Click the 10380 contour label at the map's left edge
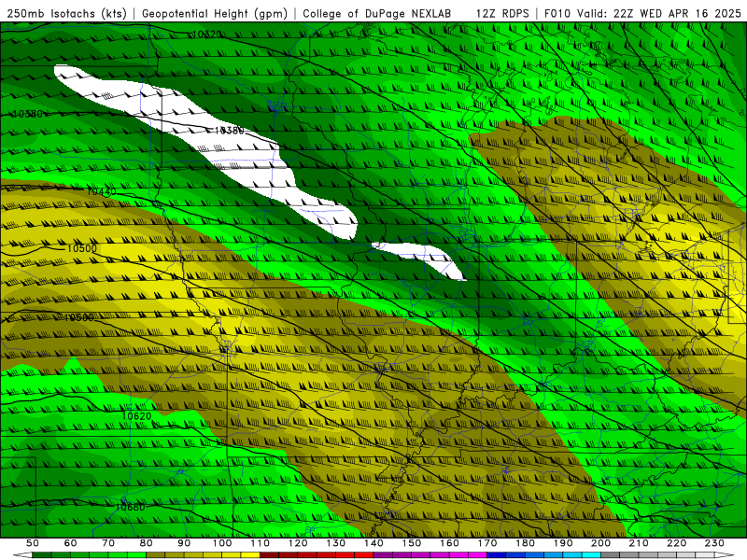The image size is (747, 560). coord(28,114)
